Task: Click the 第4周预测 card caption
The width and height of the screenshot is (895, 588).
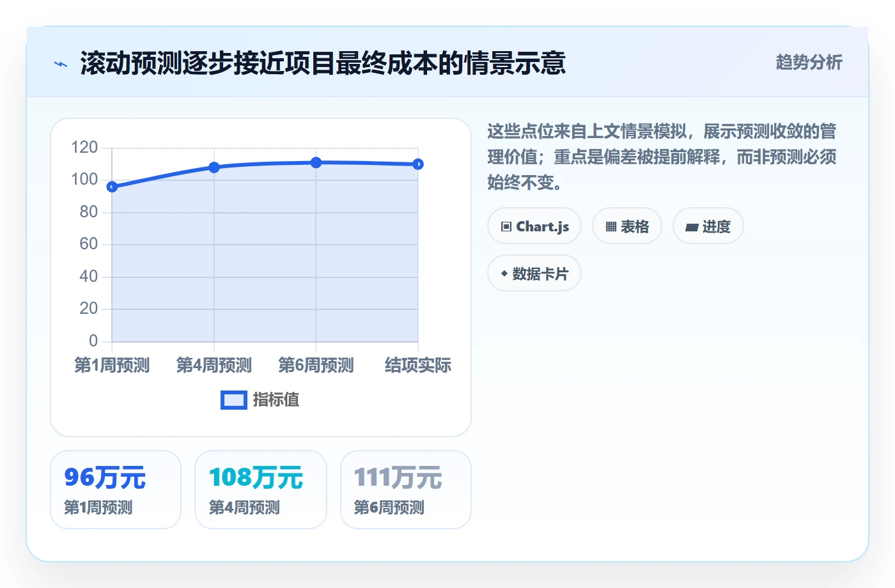Action: click(244, 507)
